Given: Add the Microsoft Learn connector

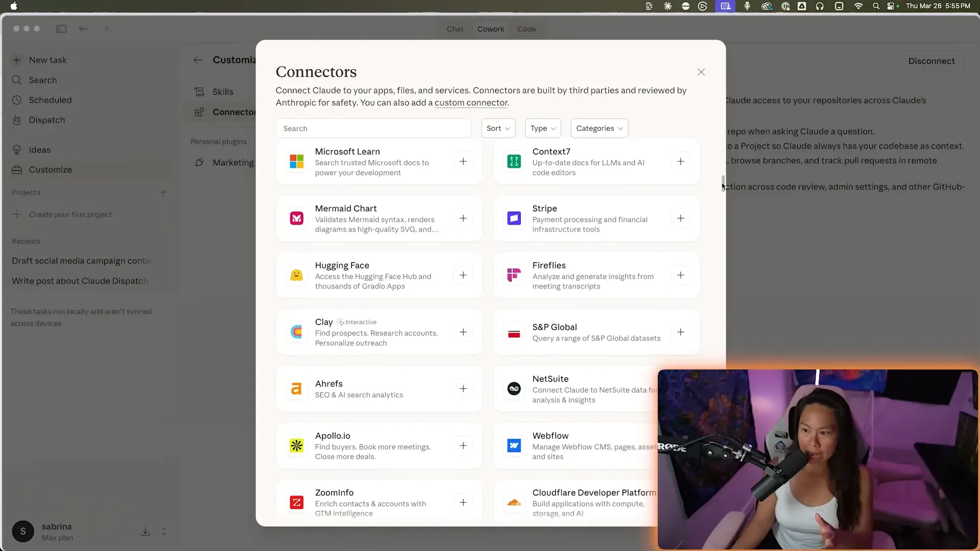Looking at the screenshot, I should pos(463,162).
